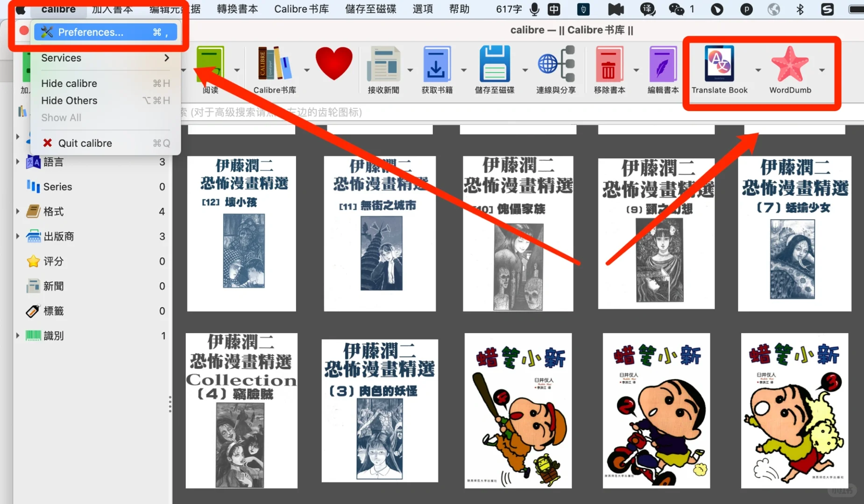The image size is (864, 504).
Task: Choose Quit calibre menu entry
Action: click(106, 143)
